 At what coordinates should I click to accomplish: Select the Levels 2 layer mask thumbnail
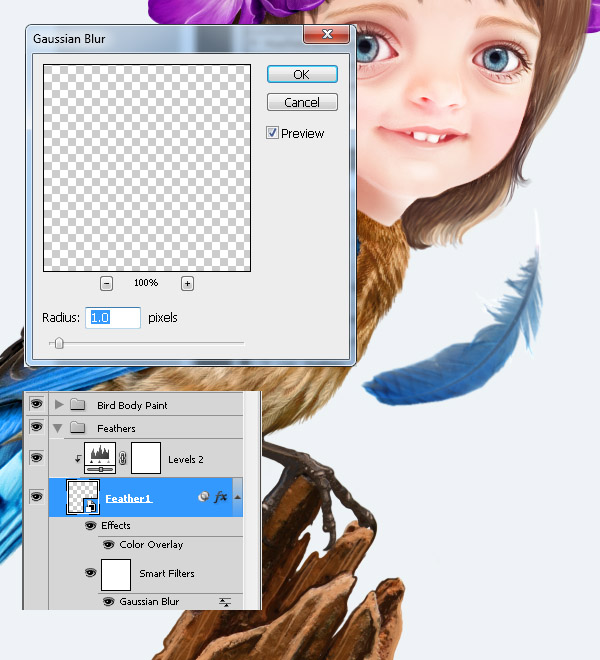point(146,458)
